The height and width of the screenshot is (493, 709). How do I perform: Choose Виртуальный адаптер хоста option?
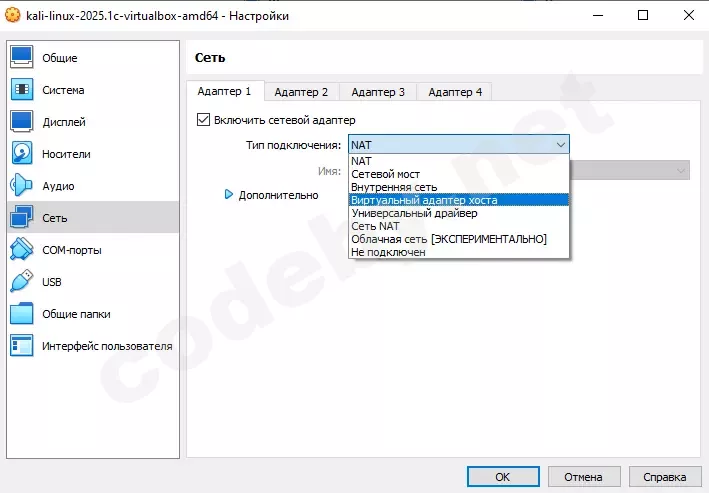tap(424, 200)
